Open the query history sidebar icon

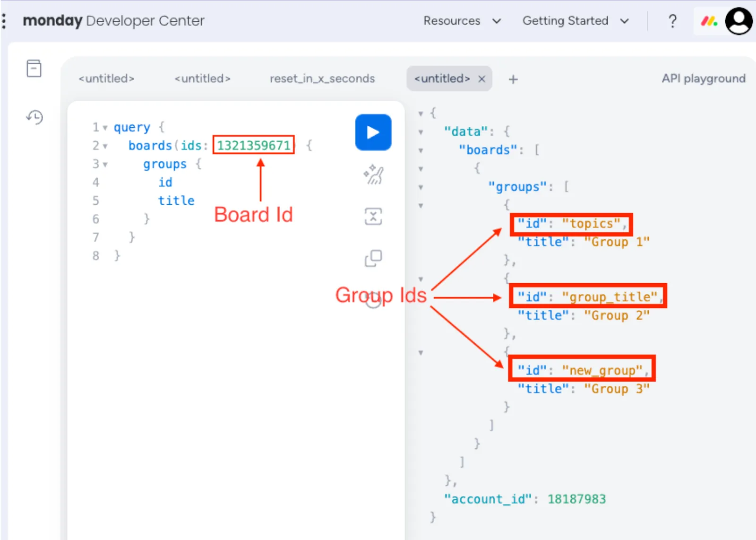[x=34, y=117]
